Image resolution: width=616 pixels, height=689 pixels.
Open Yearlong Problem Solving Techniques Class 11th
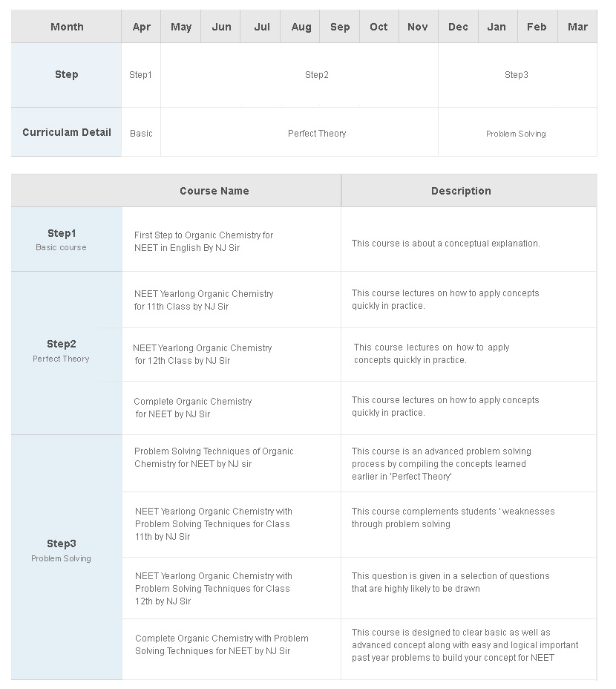[214, 523]
